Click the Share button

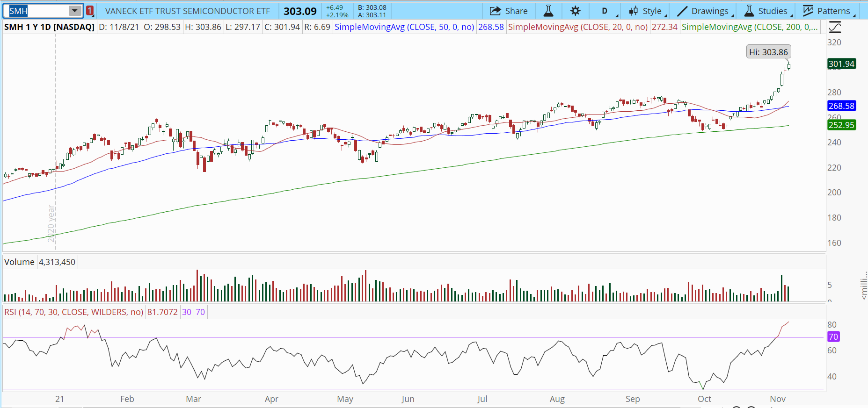click(509, 11)
